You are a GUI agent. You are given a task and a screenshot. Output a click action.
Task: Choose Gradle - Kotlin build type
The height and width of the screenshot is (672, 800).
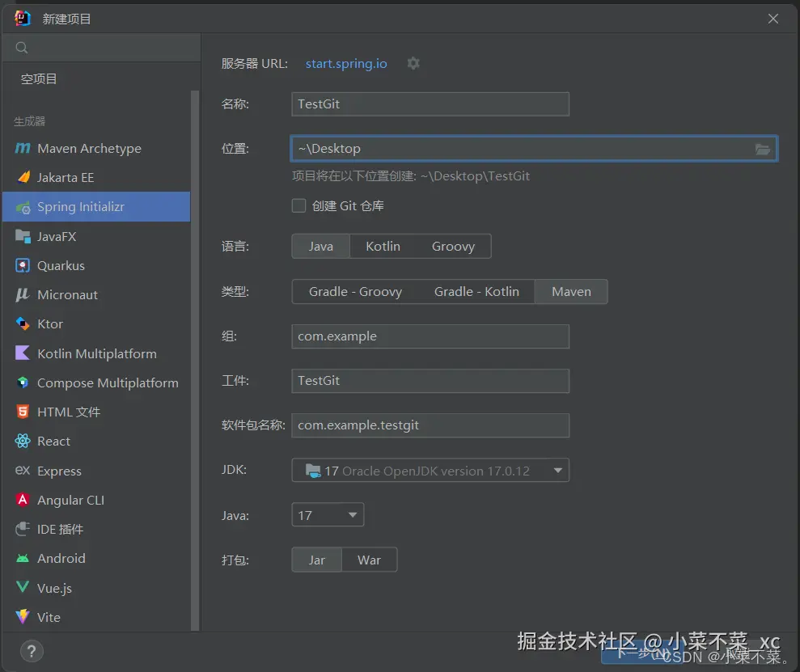[x=476, y=292]
